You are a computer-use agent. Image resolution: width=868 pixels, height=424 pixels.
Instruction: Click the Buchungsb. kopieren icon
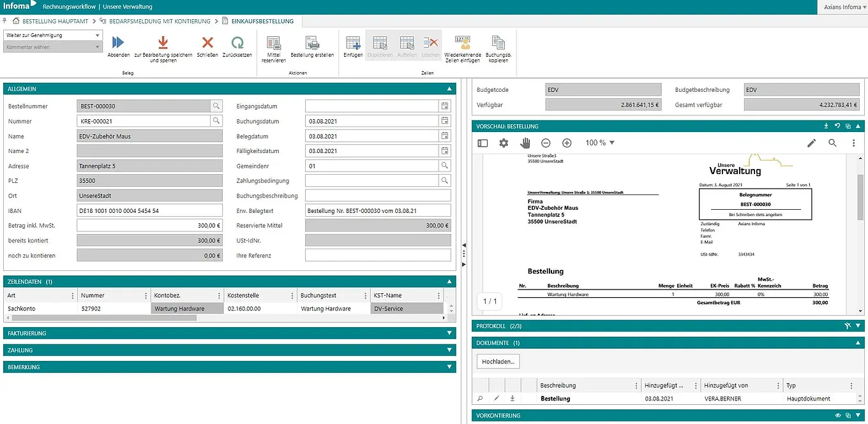(498, 43)
